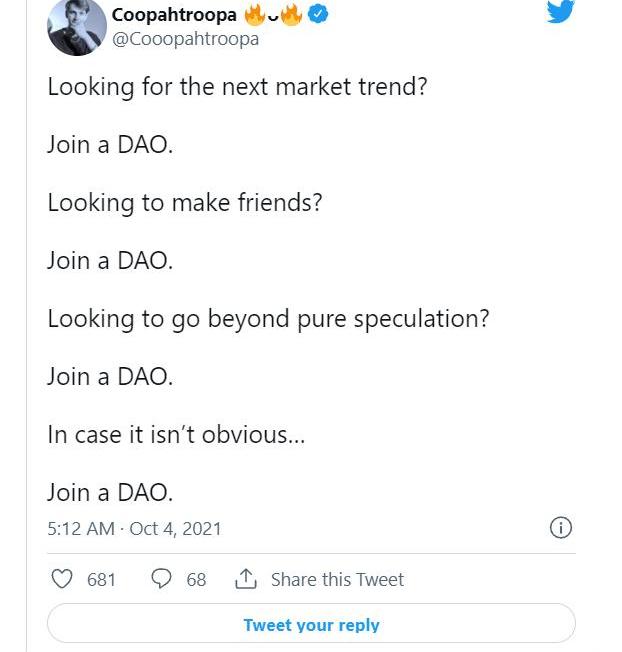The height and width of the screenshot is (652, 622).
Task: Click the 68 replies count
Action: pyautogui.click(x=196, y=579)
